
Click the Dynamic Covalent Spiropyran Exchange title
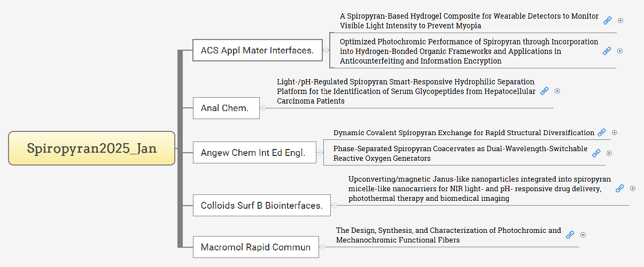[463, 132]
